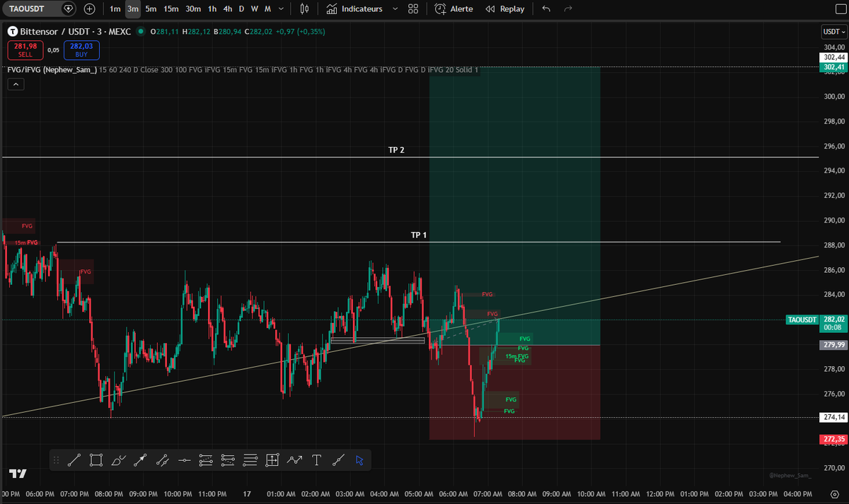Select the Text annotation tool
Viewport: 849px width, 504px height.
click(x=316, y=460)
